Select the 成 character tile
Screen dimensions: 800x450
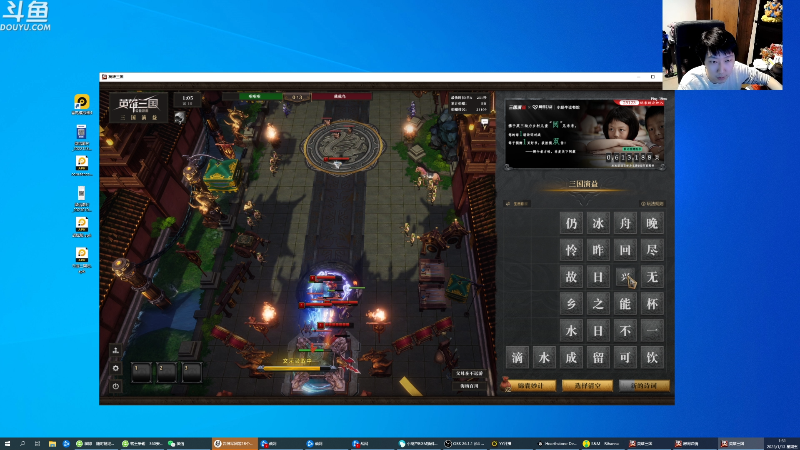point(571,357)
